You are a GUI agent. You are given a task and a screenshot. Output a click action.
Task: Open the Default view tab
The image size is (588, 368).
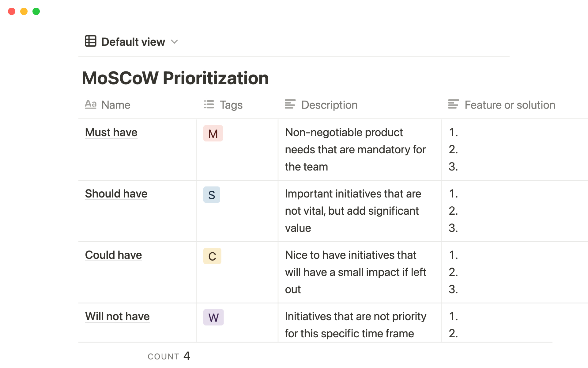133,42
